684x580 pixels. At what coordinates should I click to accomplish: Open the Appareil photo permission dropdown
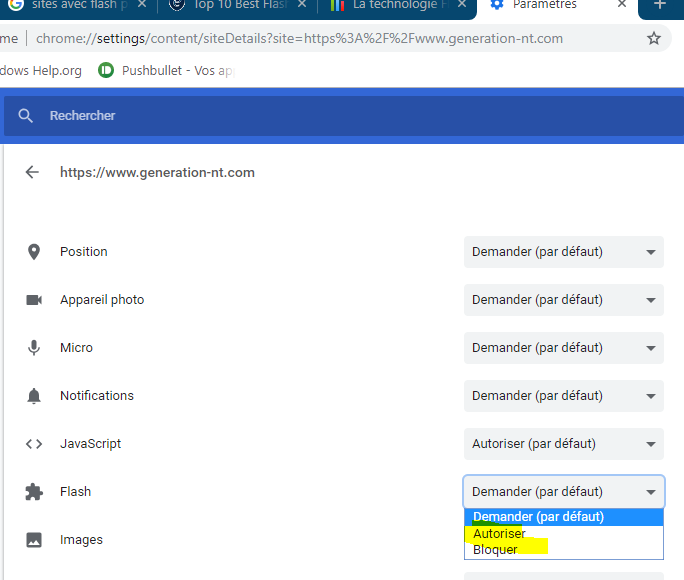(564, 300)
